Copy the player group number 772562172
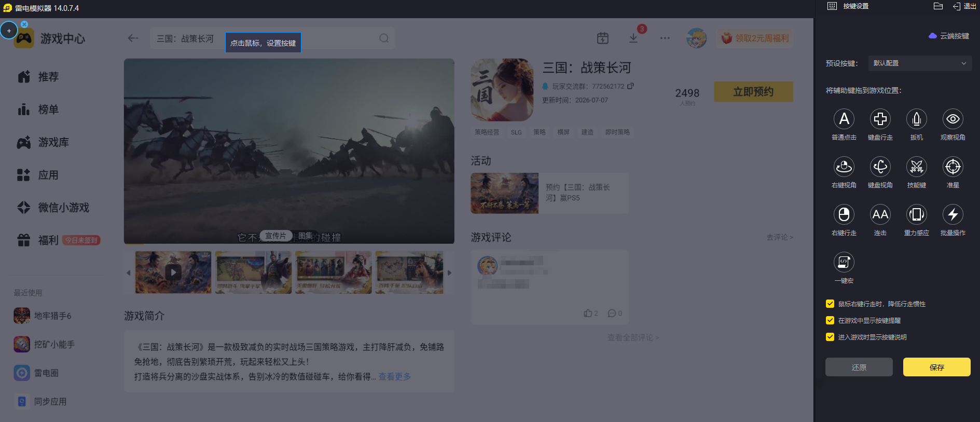The height and width of the screenshot is (422, 980). [630, 86]
